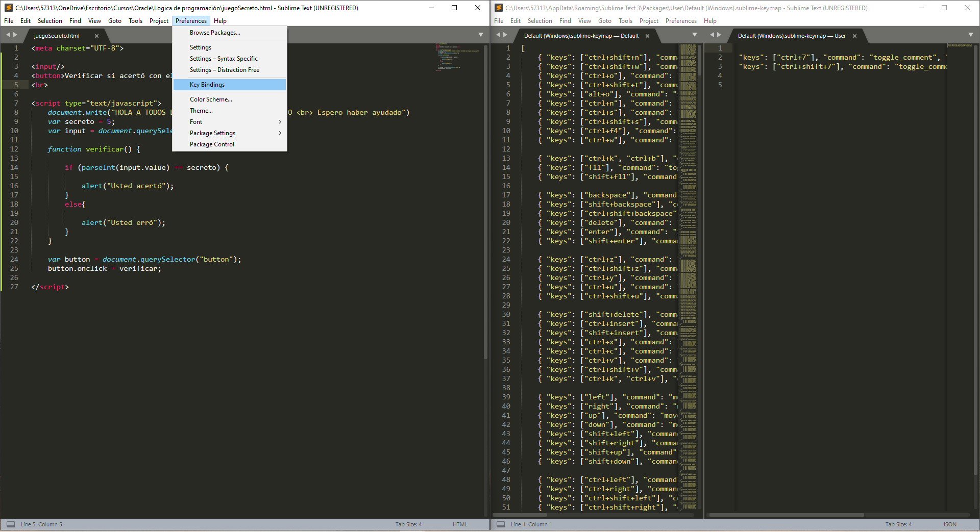Open Tools menu in keymap window
Screen dimensions: 980x532
[x=625, y=21]
